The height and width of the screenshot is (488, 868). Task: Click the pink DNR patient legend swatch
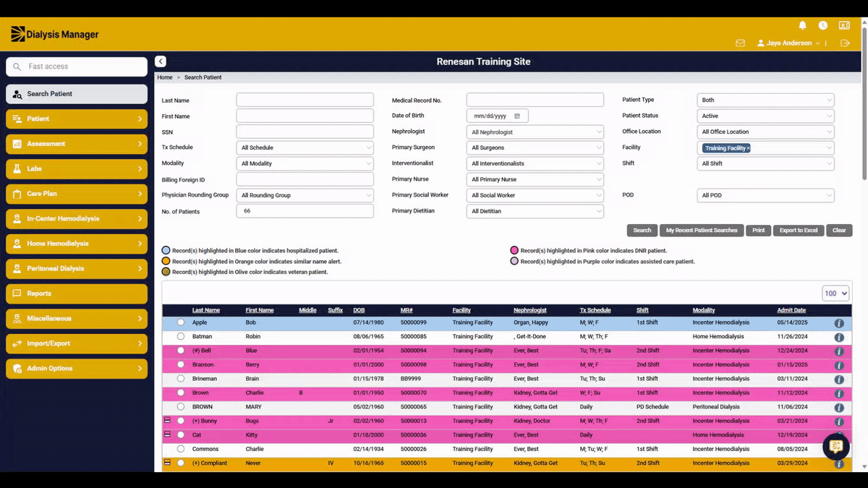pyautogui.click(x=514, y=250)
